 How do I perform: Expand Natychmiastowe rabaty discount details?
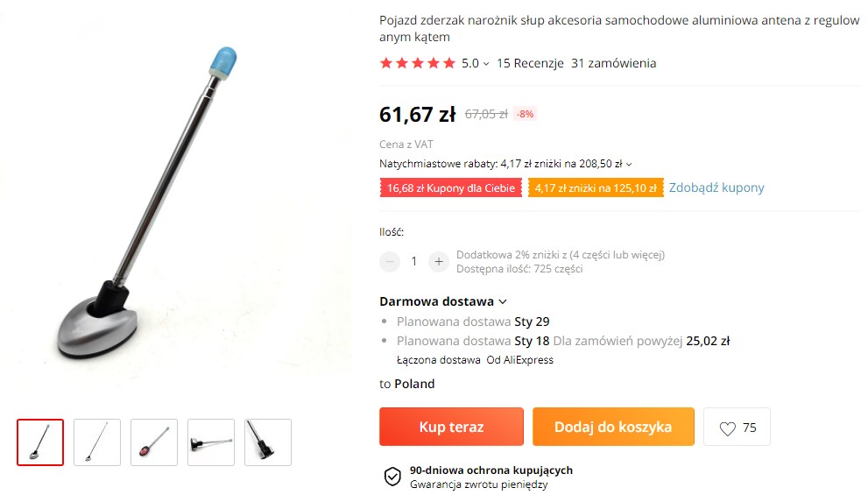(x=629, y=165)
